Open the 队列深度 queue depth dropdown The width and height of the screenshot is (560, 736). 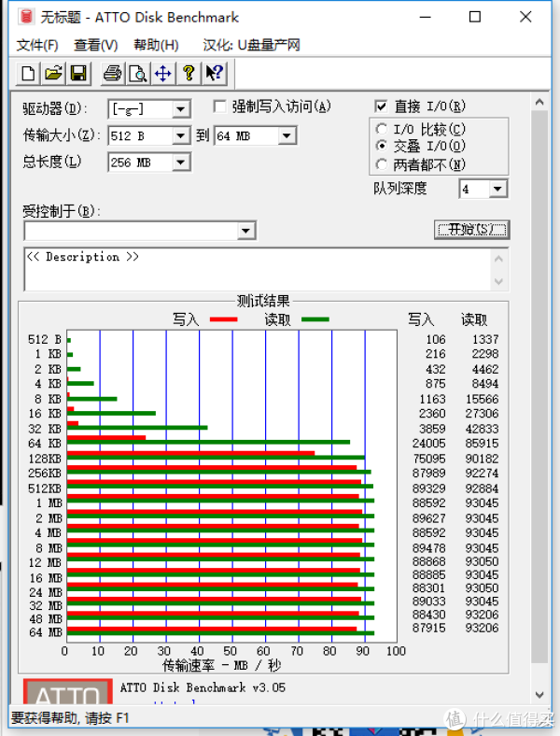pos(497,190)
